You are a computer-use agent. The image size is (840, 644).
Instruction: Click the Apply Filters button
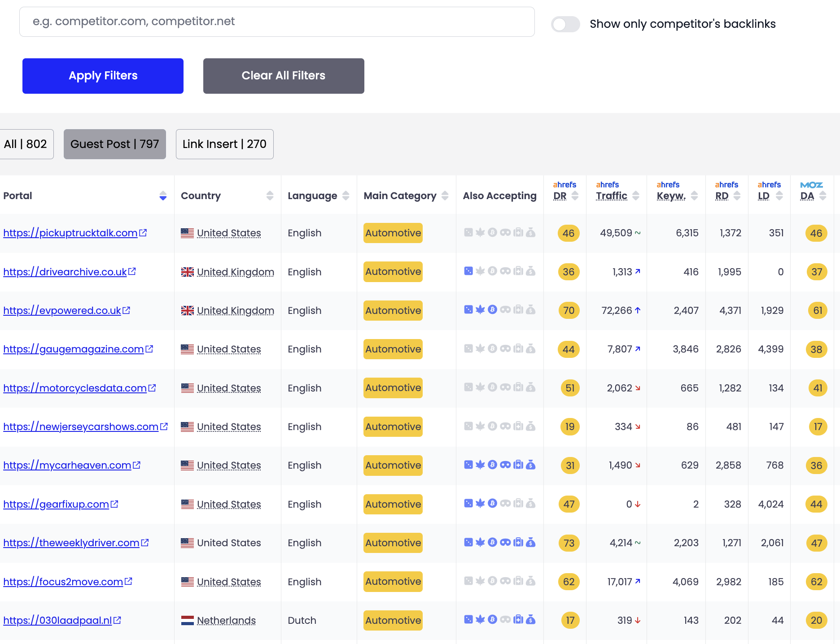click(103, 76)
